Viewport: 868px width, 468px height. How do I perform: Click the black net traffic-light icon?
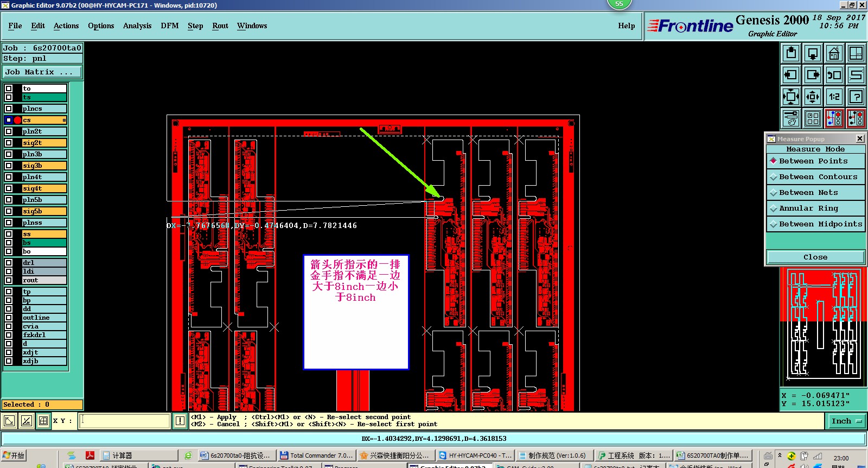coord(856,118)
